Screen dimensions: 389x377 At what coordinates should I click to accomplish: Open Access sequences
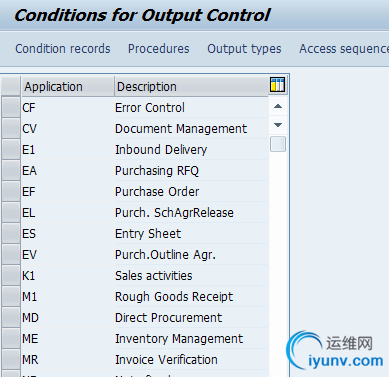344,49
